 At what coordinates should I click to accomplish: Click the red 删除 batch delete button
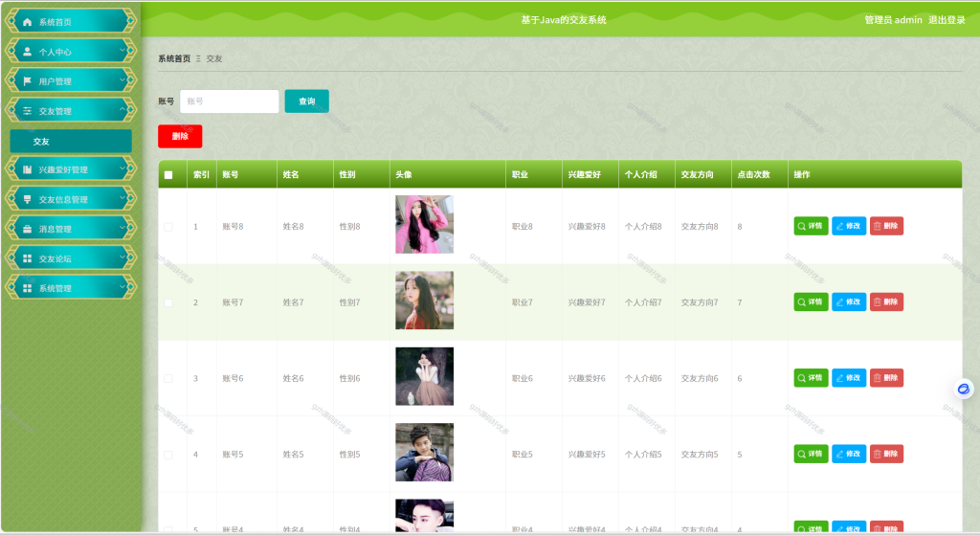(x=180, y=136)
